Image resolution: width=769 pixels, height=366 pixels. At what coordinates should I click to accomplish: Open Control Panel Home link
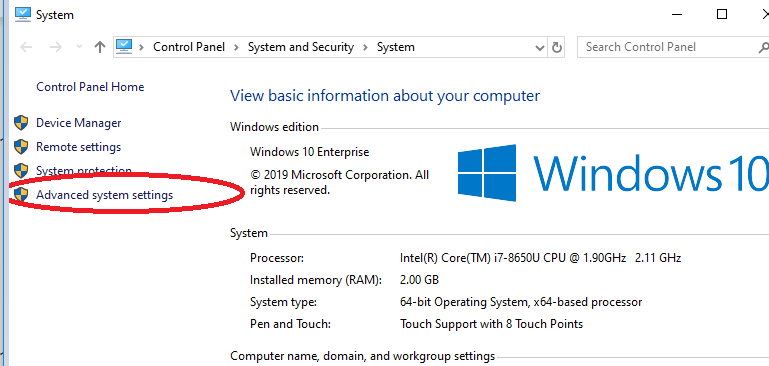(x=90, y=87)
